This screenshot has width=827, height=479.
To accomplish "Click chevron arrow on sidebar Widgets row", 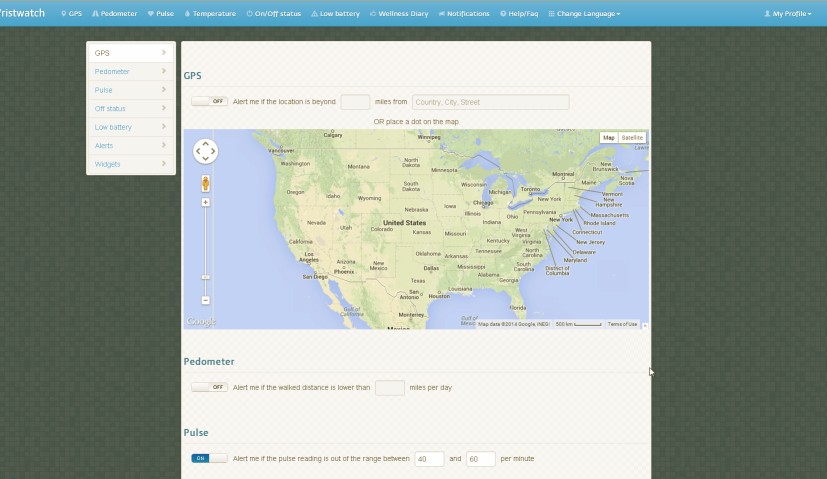I will click(164, 164).
